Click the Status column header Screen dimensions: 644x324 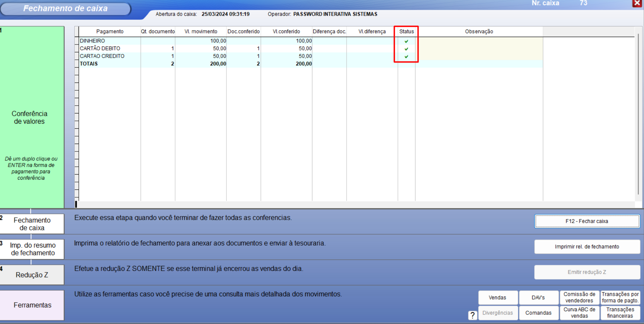pyautogui.click(x=406, y=32)
